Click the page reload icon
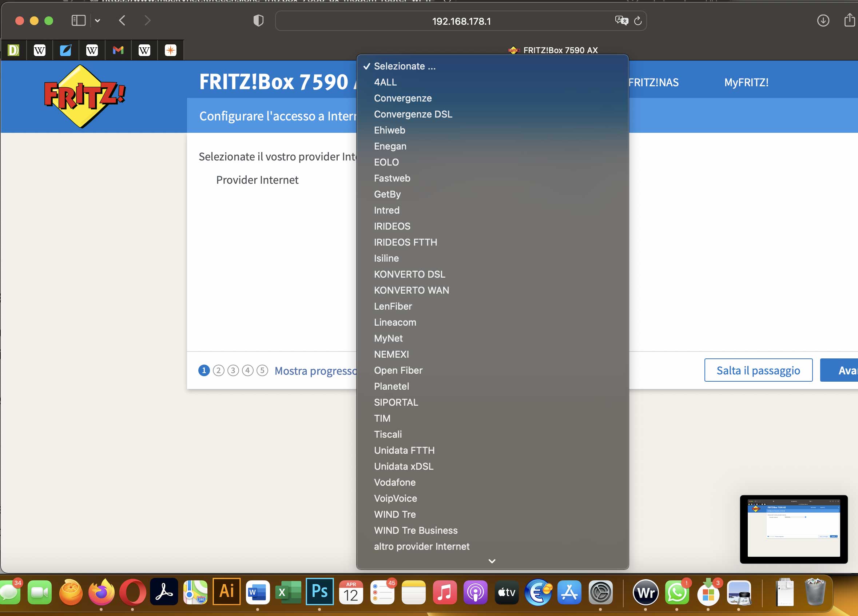Screen dimensions: 858x616 pyautogui.click(x=637, y=21)
